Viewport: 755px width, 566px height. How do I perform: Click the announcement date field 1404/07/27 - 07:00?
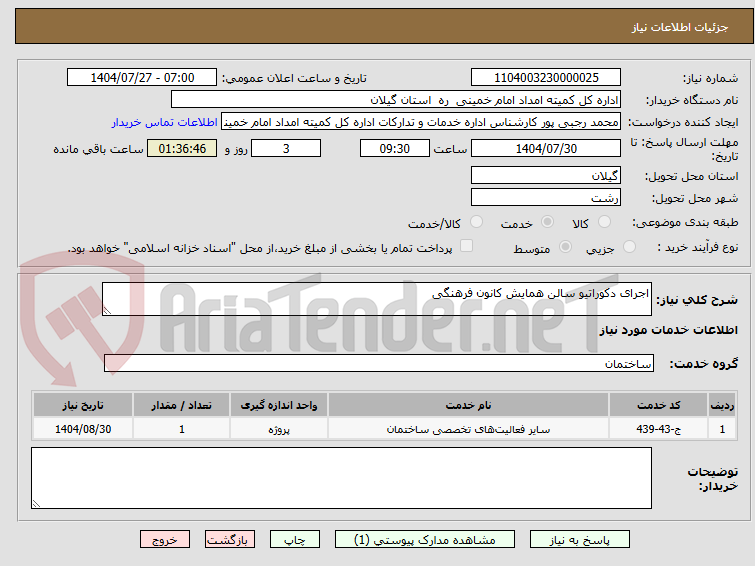(142, 78)
